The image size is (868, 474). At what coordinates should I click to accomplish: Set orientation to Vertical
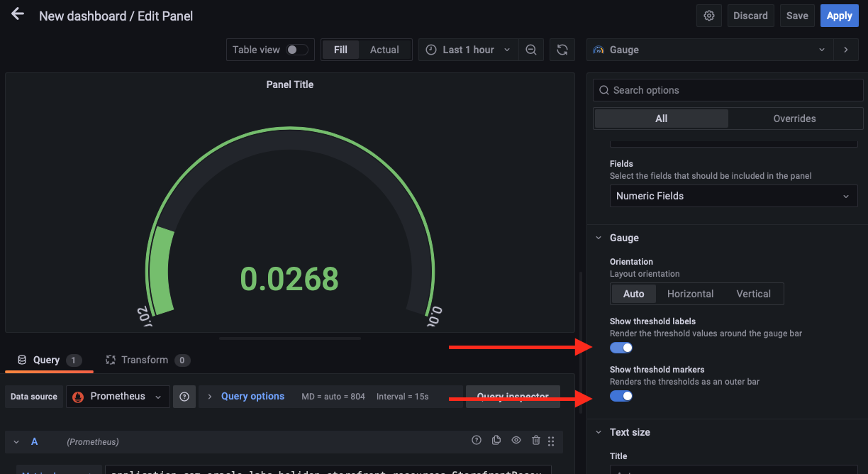point(753,294)
